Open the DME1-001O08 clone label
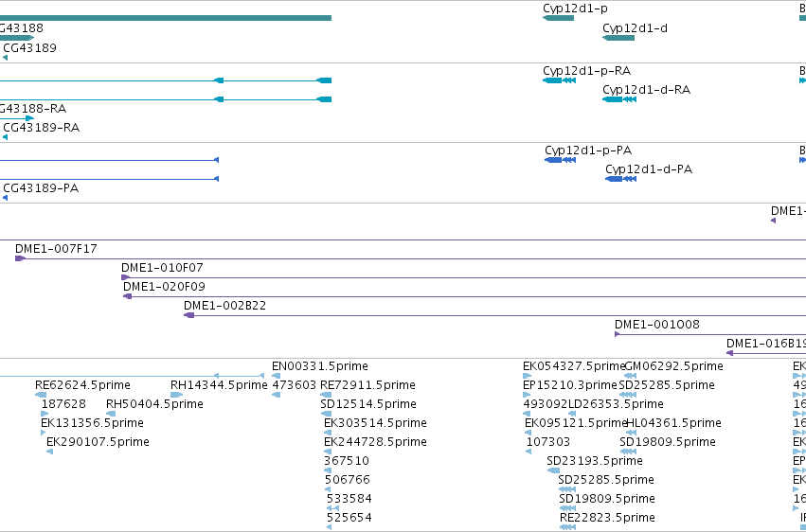 coord(657,325)
